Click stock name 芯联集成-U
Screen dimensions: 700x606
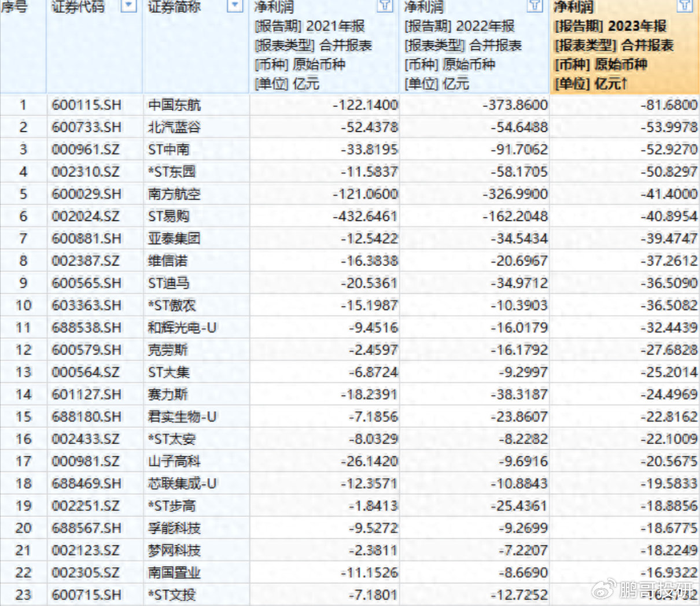pos(182,483)
